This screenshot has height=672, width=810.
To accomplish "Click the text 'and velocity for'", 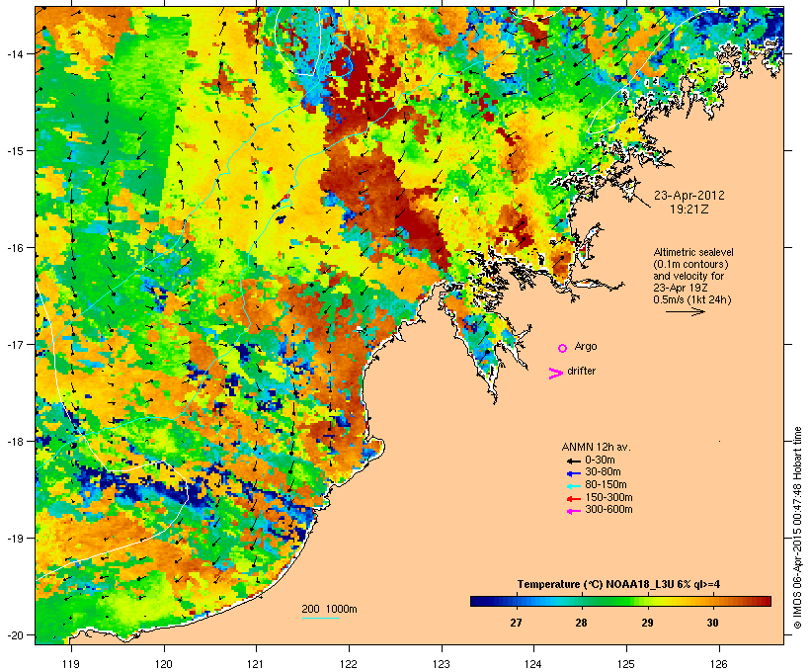I will click(688, 276).
